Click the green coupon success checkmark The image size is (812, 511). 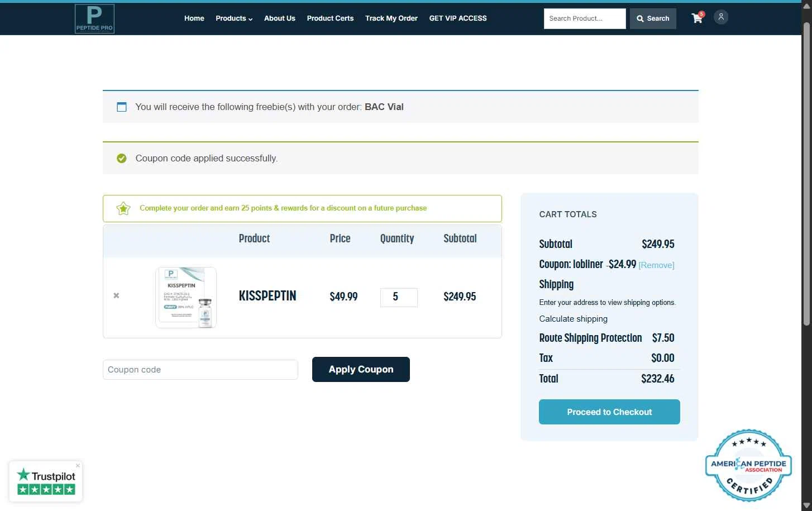point(121,159)
